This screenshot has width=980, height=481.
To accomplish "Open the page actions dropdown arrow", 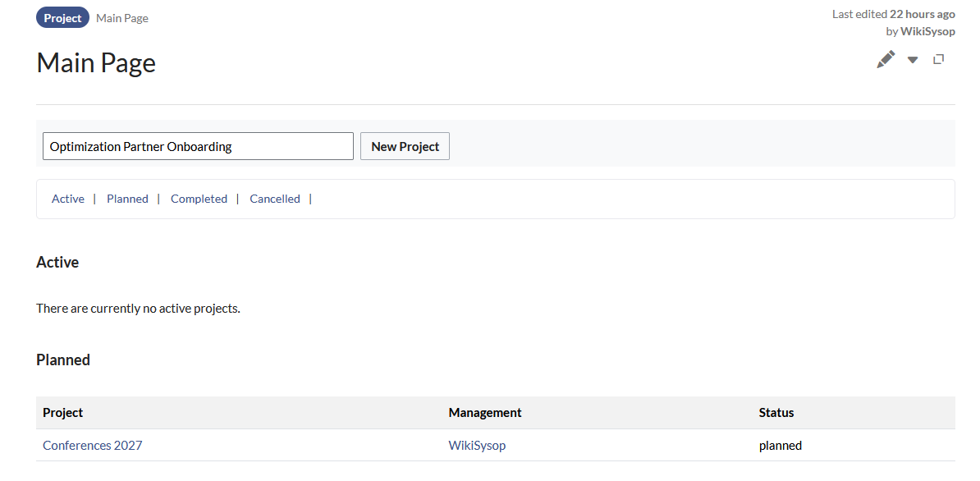I will 913,60.
